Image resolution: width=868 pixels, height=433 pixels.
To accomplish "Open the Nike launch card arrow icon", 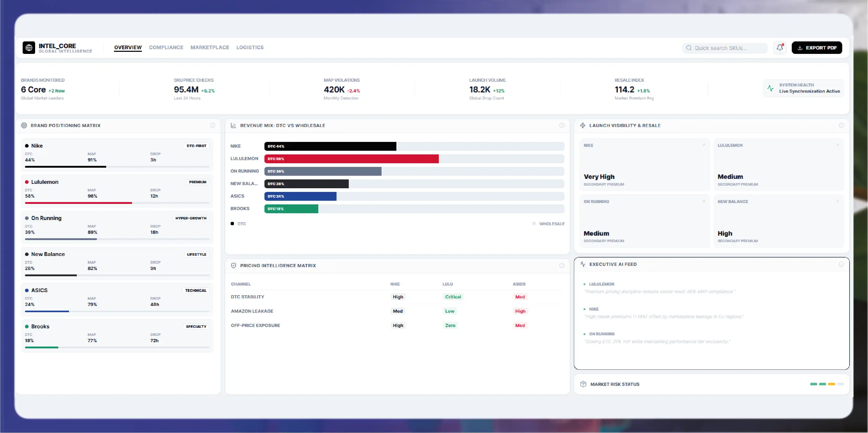I will tap(704, 145).
